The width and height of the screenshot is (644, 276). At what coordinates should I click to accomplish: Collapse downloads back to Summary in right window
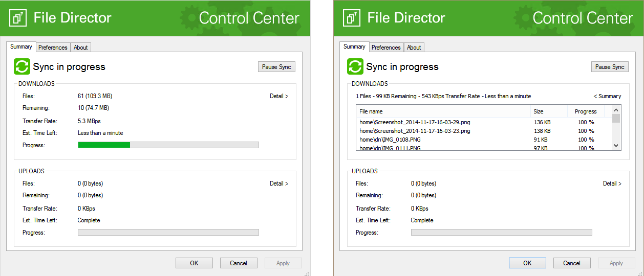tap(607, 96)
